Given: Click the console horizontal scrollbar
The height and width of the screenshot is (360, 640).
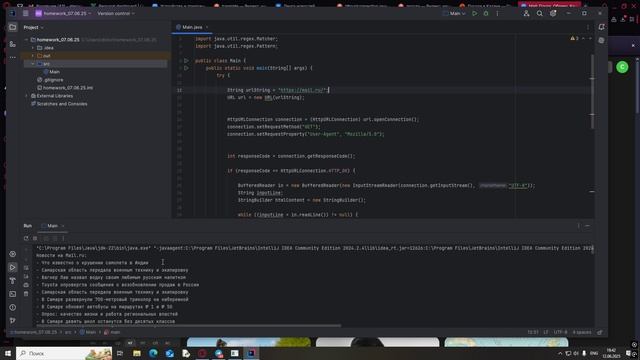Looking at the screenshot, I should click(189, 326).
